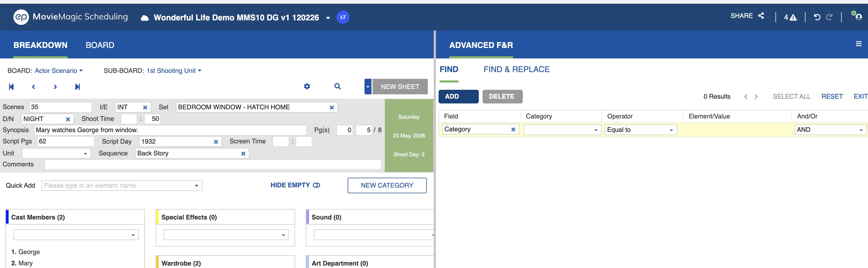
Task: Go to the next breakdown sheet
Action: 55,87
